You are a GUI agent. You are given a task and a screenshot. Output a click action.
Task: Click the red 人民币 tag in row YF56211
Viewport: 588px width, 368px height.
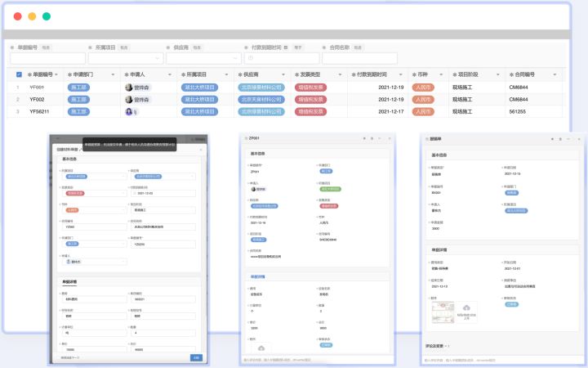[x=421, y=112]
